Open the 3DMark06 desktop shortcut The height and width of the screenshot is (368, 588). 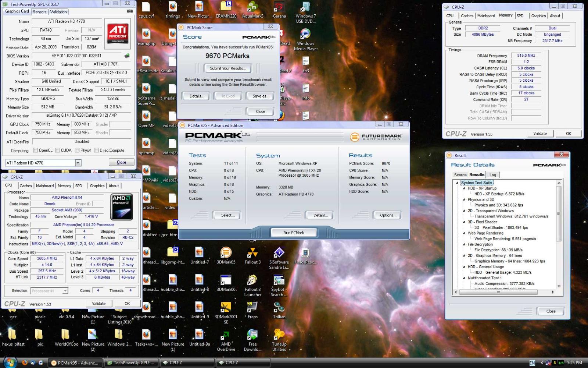(226, 283)
